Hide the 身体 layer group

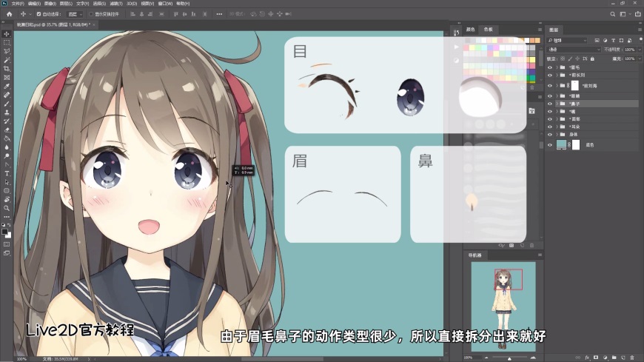550,135
